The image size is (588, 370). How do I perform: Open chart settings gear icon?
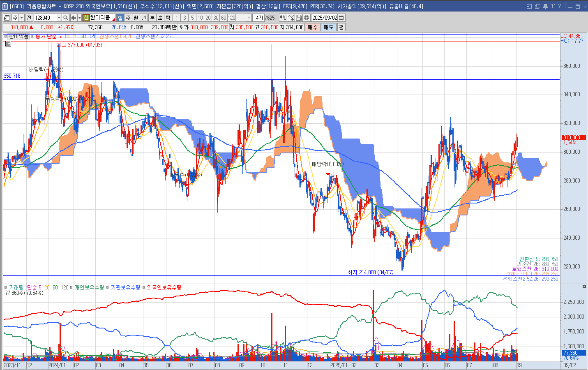[x=307, y=18]
